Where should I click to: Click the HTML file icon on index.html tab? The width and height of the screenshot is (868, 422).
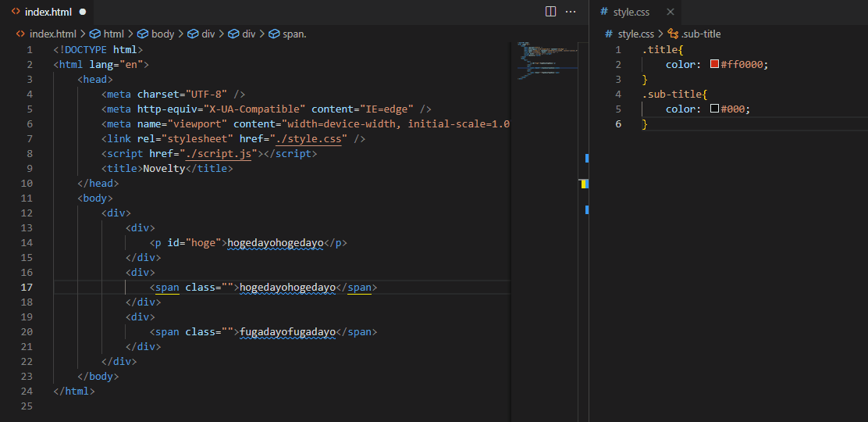(x=16, y=12)
